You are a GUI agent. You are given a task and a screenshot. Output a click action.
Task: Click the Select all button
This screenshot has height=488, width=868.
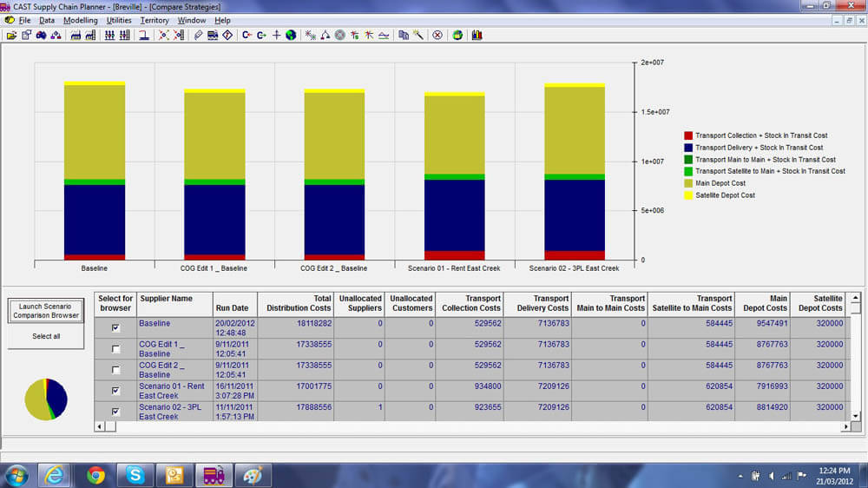pyautogui.click(x=46, y=336)
